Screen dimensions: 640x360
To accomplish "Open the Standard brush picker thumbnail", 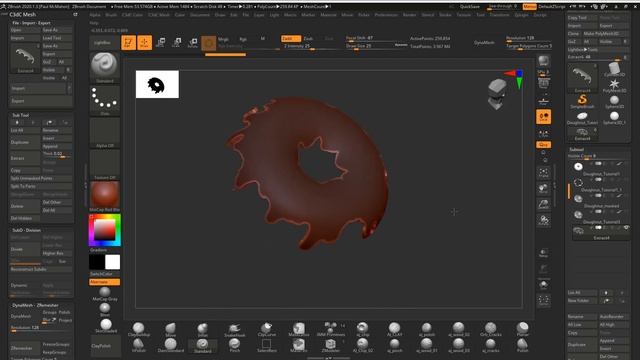I will click(104, 68).
